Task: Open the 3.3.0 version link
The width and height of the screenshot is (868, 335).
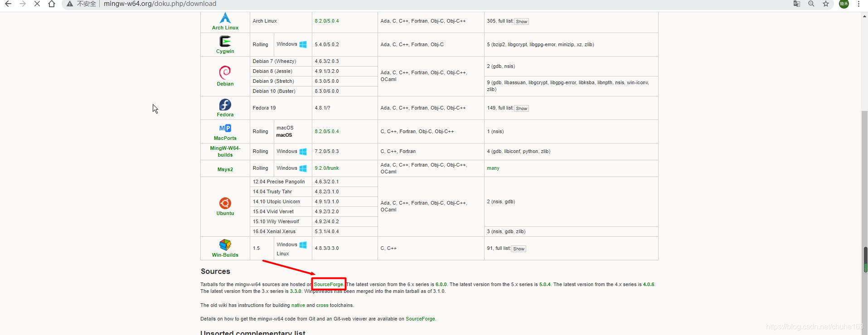Action: pos(296,291)
